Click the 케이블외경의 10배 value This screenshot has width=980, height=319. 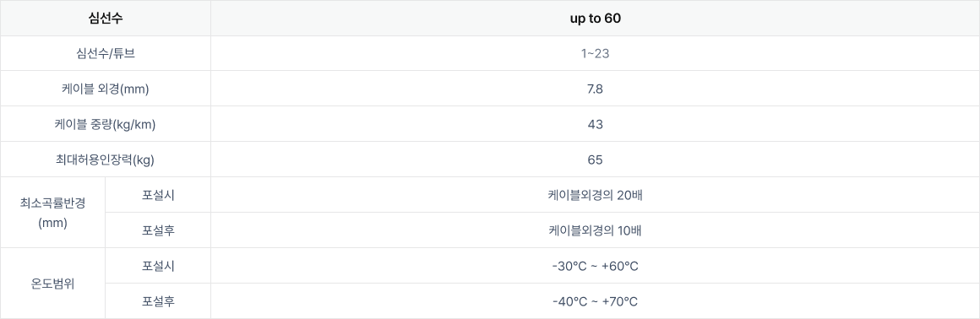pos(595,230)
